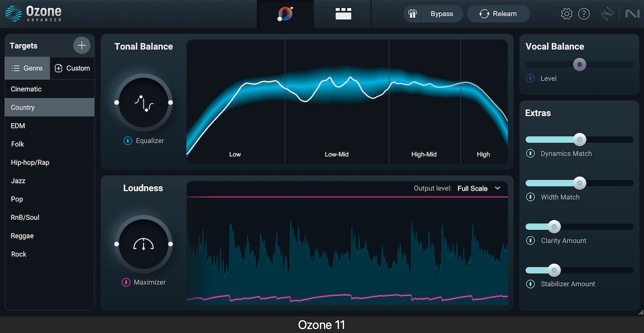The image size is (644, 333).
Task: Select the RnB/Soul genre target
Action: coord(50,217)
